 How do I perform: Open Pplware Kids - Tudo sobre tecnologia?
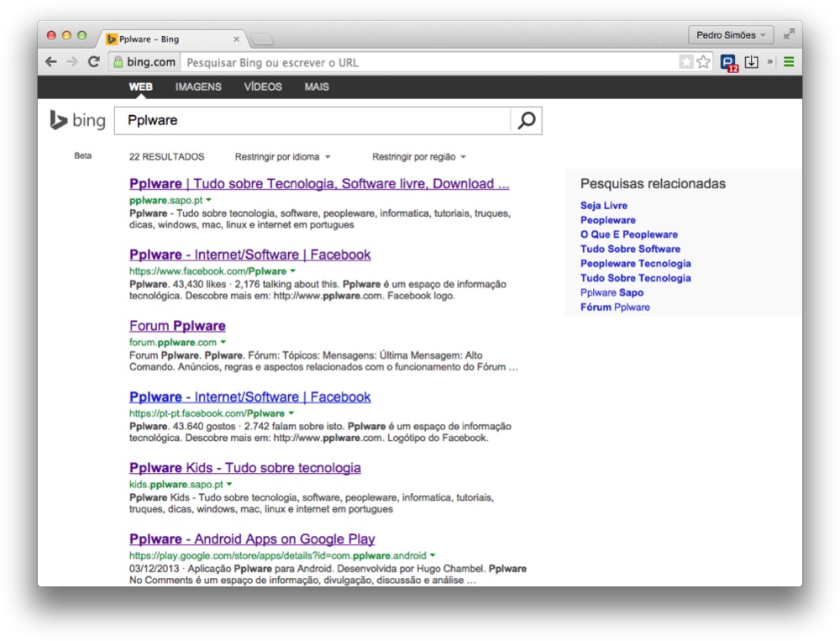[244, 468]
